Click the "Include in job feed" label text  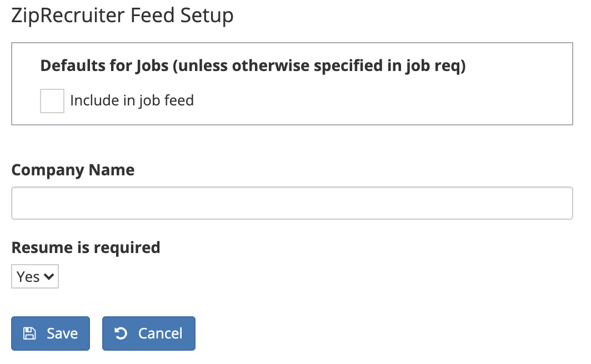point(132,101)
